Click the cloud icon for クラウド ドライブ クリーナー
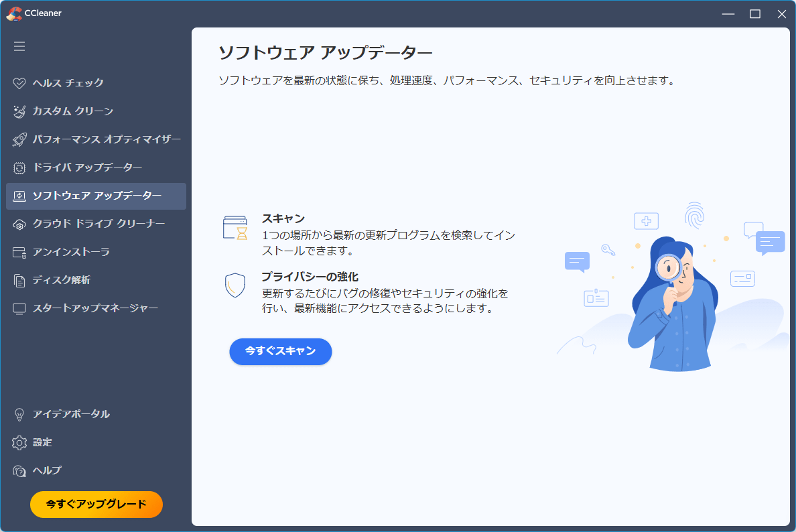Viewport: 796px width, 532px height. (19, 224)
